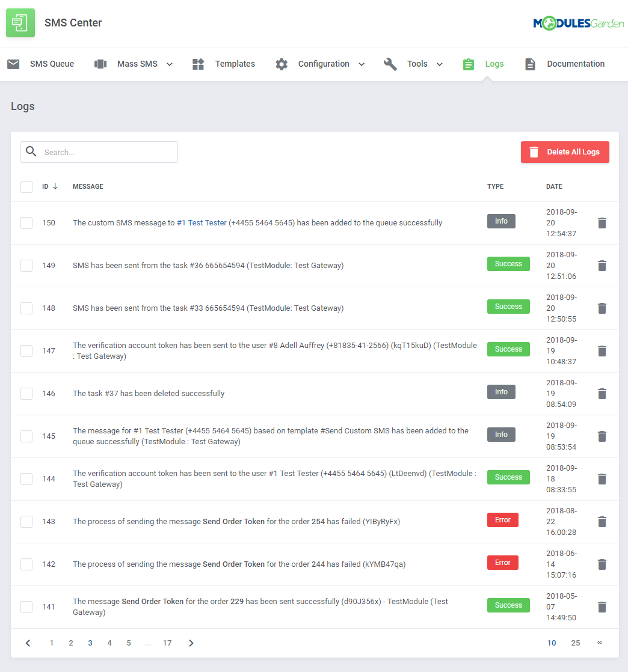The height and width of the screenshot is (672, 628).
Task: Check the checkbox for log 146
Action: (26, 394)
